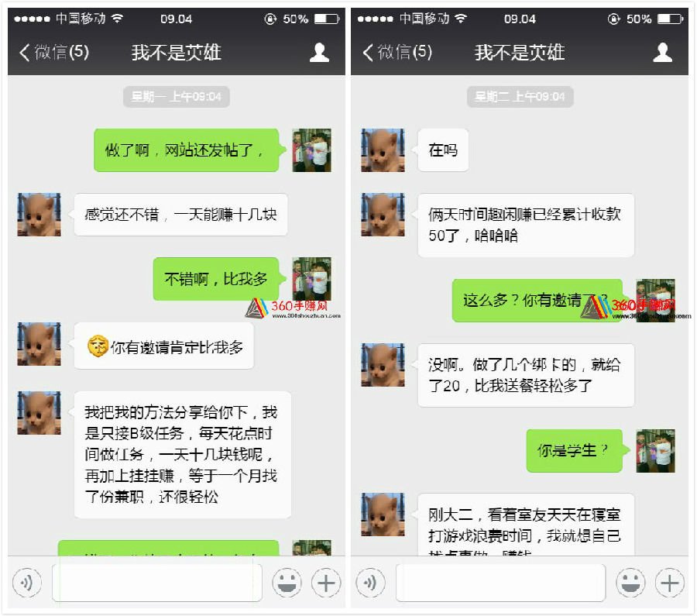Select the 在吗 message bubble
This screenshot has height=616, width=697.
(x=443, y=150)
